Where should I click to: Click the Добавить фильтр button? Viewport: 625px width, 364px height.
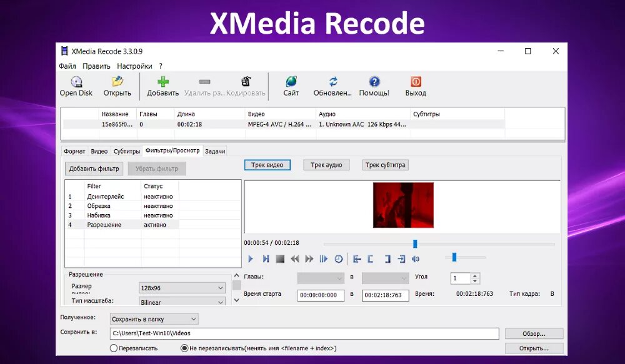[x=94, y=169]
